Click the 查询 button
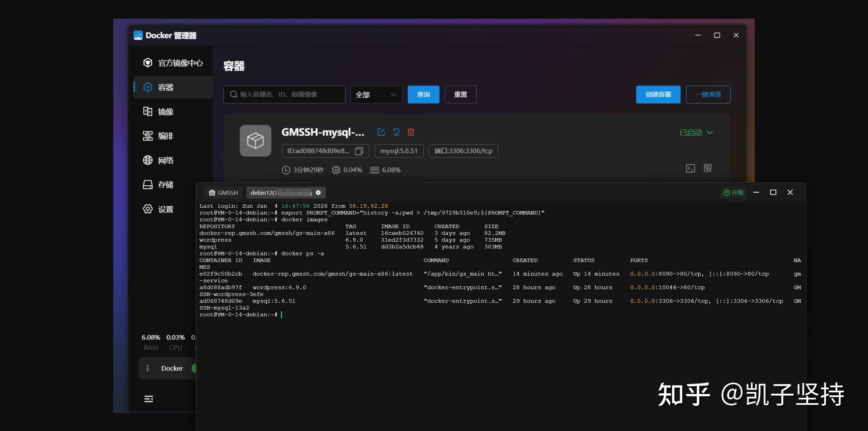This screenshot has width=868, height=431. click(423, 95)
